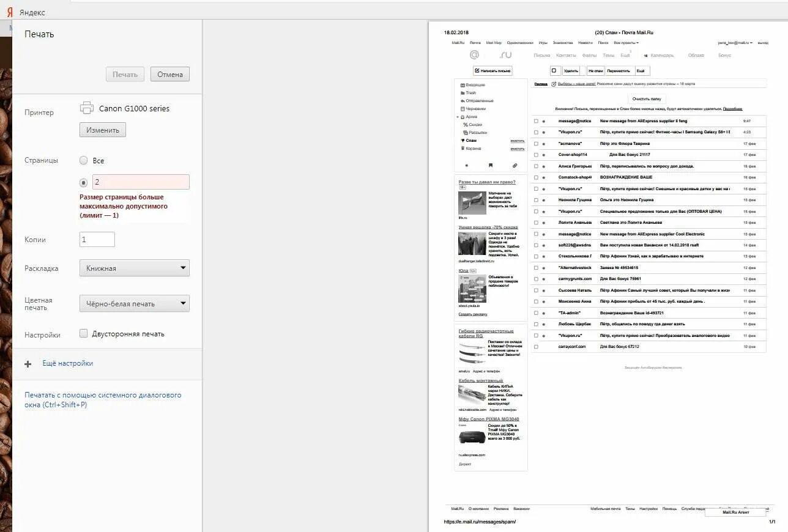Tick the checkbox for Comstock-shop email

536,177
